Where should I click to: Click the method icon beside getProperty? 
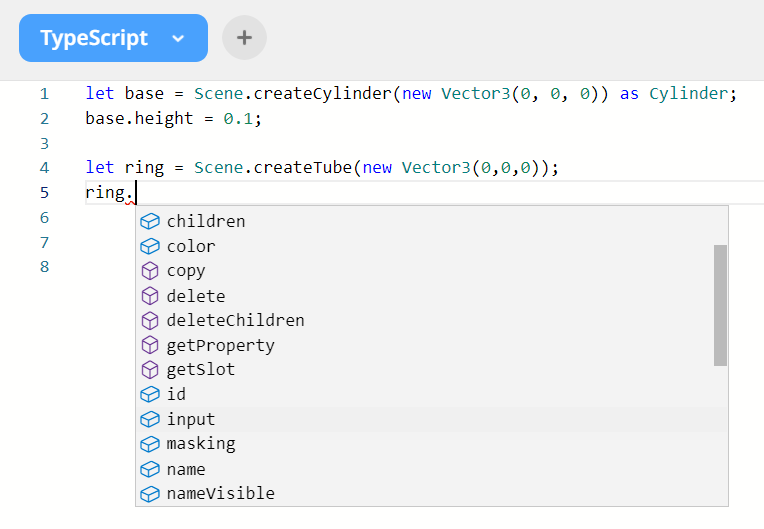tap(150, 345)
